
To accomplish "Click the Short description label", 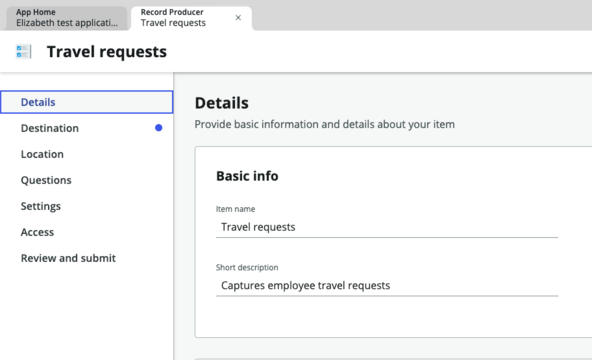I will [247, 267].
